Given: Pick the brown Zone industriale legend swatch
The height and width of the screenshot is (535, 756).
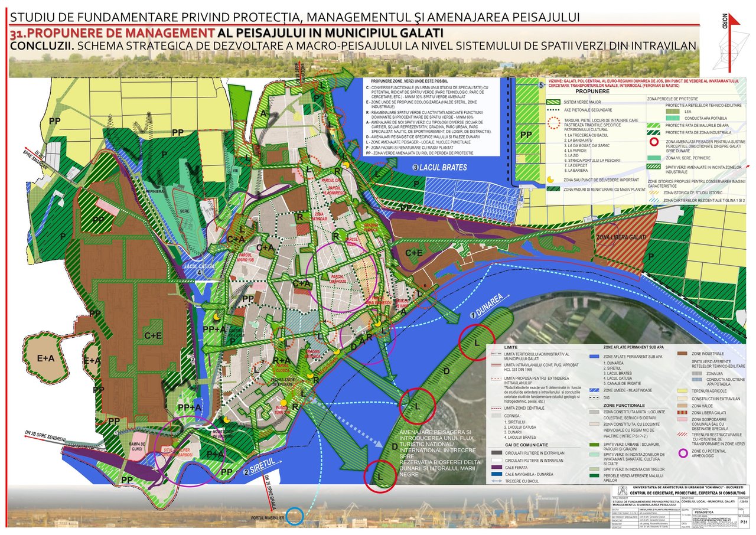Looking at the screenshot, I should coord(682,353).
